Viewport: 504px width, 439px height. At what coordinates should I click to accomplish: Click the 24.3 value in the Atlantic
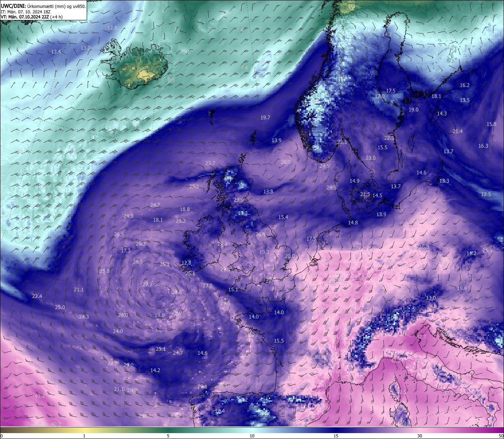tap(84, 317)
